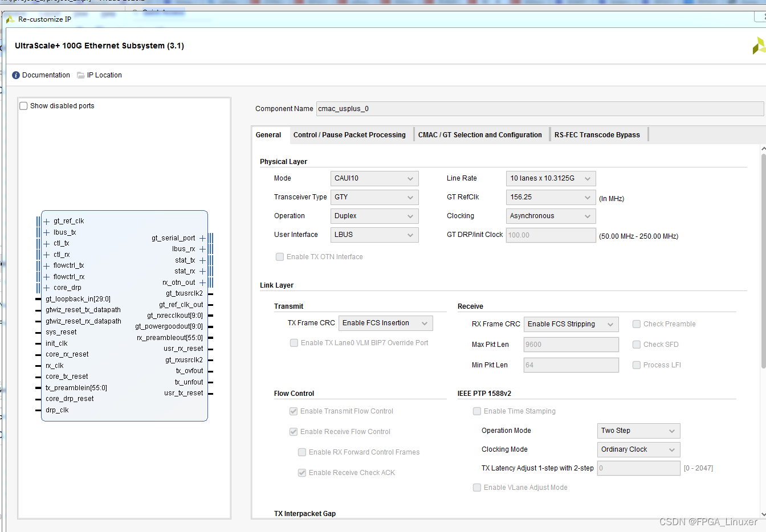Open Operation Mode dropdown showing Two Step

click(639, 431)
